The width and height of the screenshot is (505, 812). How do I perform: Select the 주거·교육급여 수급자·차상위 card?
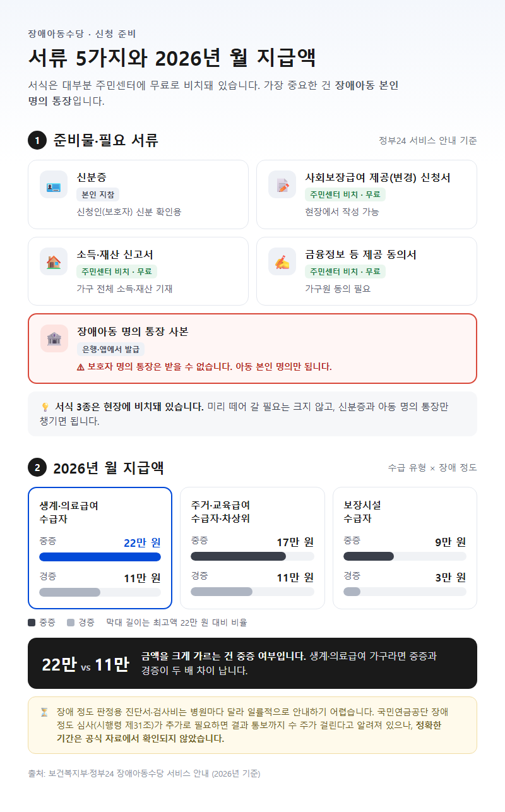252,548
